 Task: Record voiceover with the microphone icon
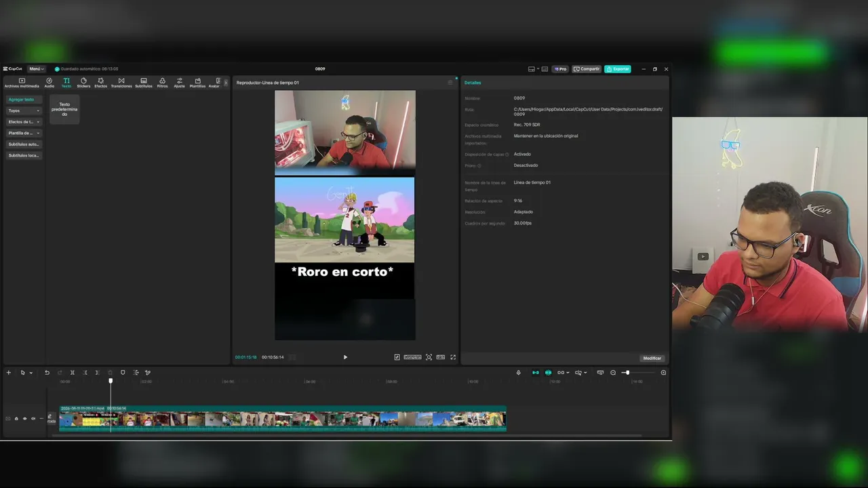tap(519, 372)
